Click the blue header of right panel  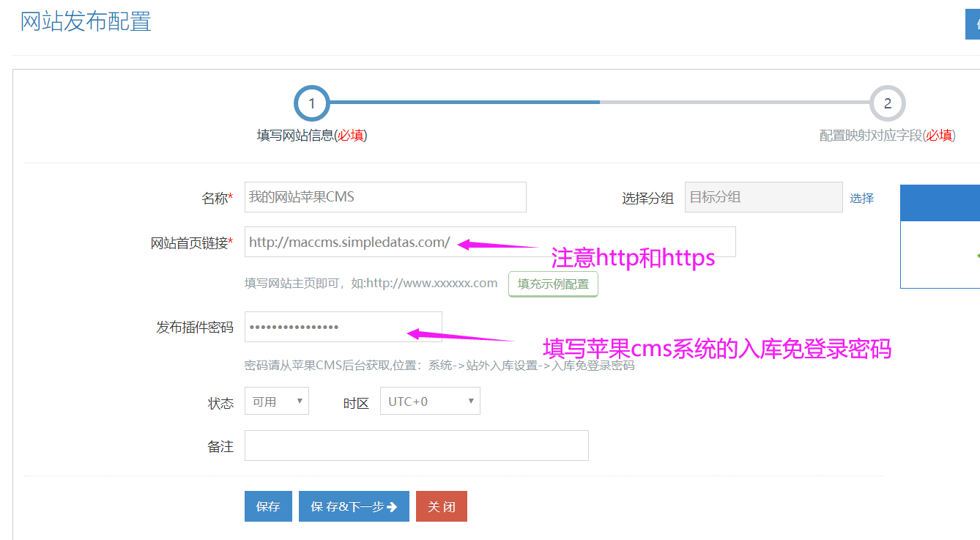pyautogui.click(x=940, y=203)
